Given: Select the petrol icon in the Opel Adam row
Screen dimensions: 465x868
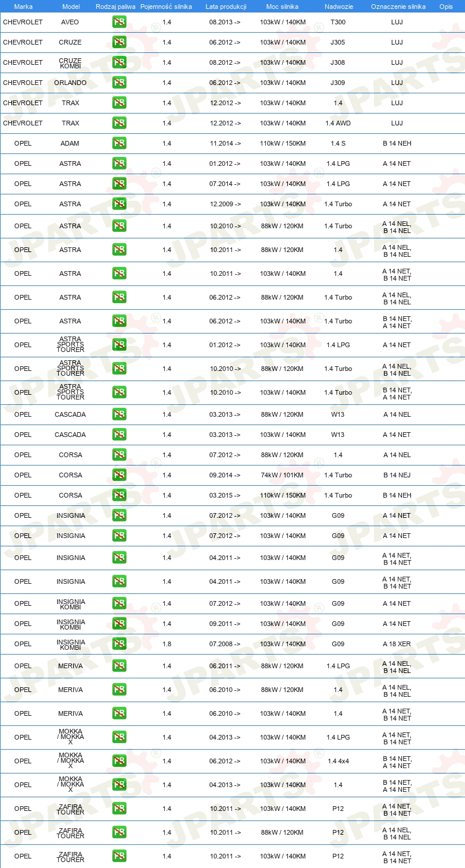Looking at the screenshot, I should (119, 144).
